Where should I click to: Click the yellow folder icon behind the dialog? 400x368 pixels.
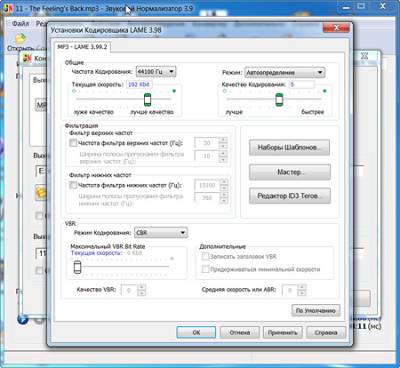pos(41,193)
